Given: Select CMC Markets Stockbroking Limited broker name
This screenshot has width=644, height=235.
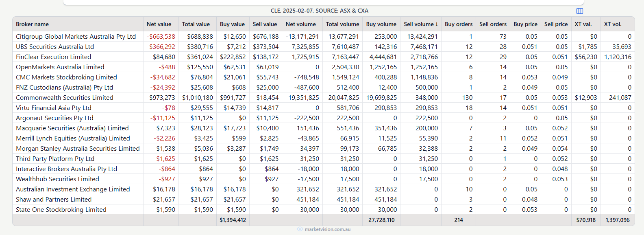Looking at the screenshot, I should (67, 77).
